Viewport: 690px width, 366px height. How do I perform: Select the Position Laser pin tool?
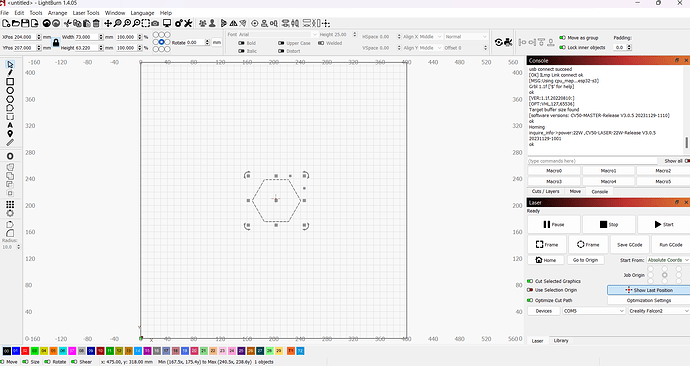(10, 134)
